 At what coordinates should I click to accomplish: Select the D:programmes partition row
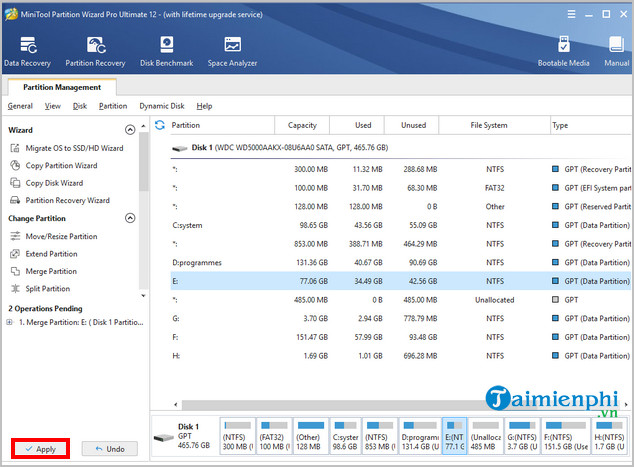pos(400,262)
